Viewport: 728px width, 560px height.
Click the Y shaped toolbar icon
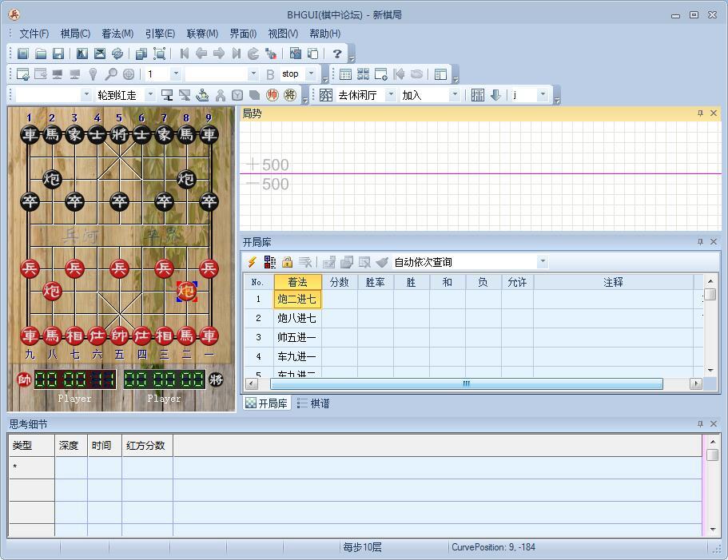(237, 95)
